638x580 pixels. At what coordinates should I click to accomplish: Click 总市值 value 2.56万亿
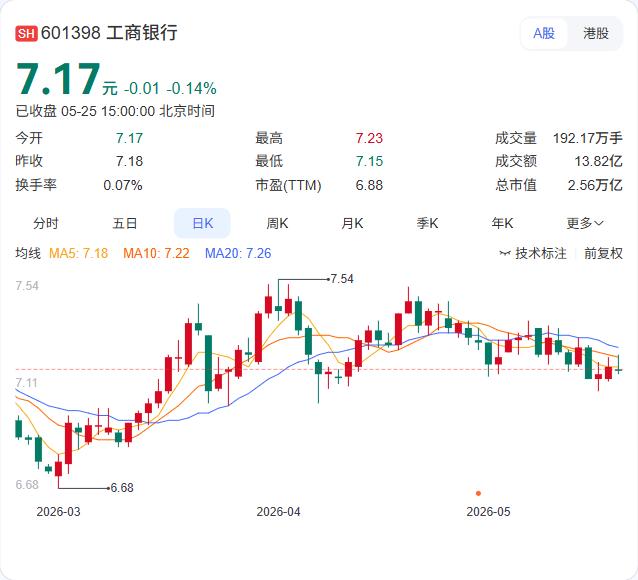[595, 185]
